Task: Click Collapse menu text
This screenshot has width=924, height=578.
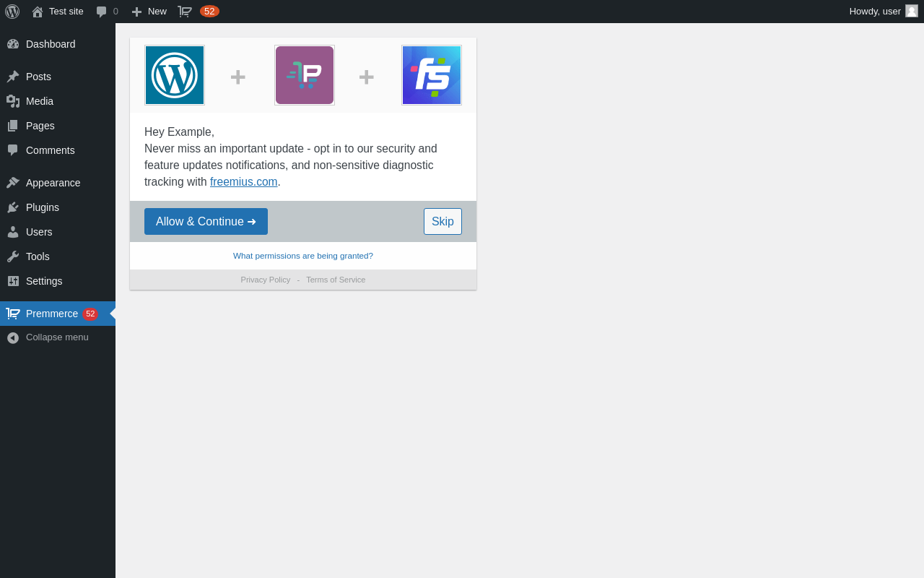Action: click(57, 337)
